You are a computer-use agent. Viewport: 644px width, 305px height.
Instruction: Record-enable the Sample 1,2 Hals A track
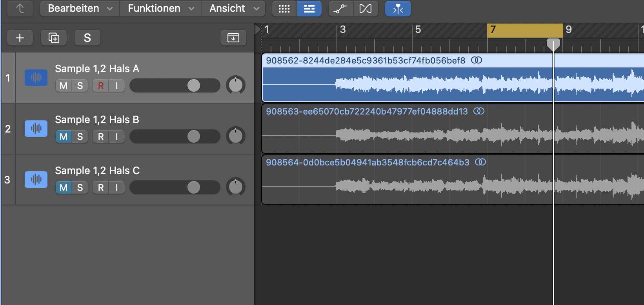coord(101,85)
